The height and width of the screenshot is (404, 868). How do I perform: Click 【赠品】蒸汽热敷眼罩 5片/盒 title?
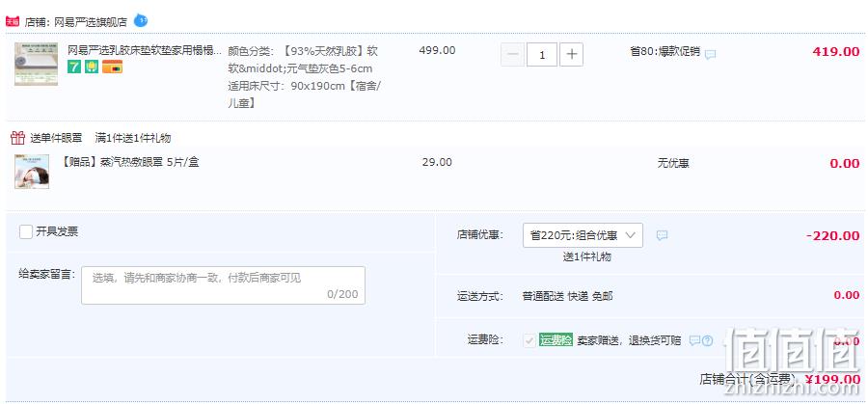pyautogui.click(x=128, y=162)
